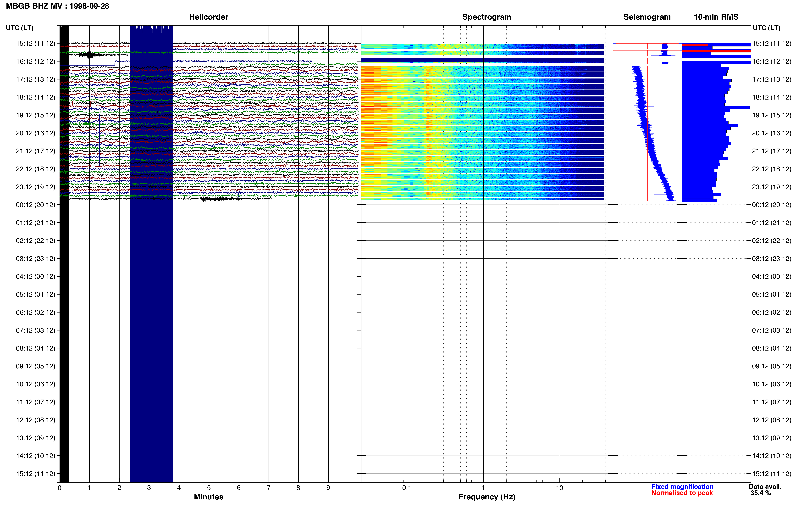The image size is (812, 508).
Task: Click left time label '06:12 (02:12)'
Action: point(36,313)
